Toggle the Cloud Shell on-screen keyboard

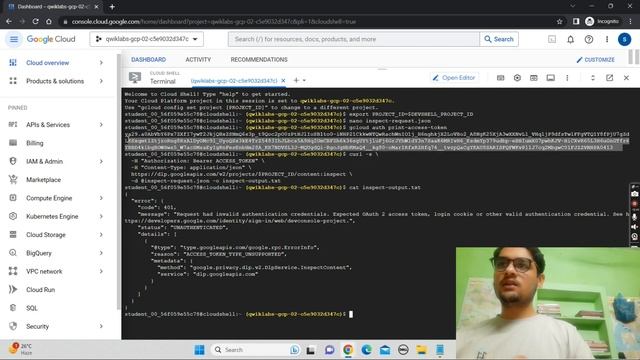(500, 78)
